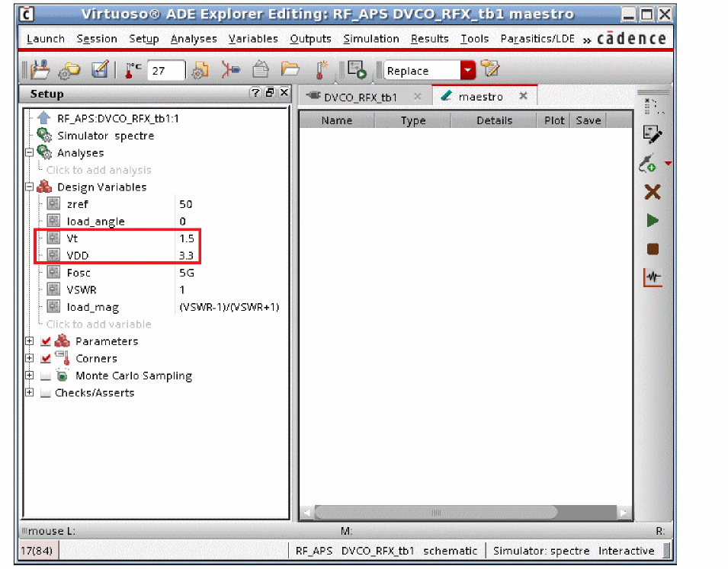Click the Simulator spectre gear icon
This screenshot has height=569, width=728.
coord(44,135)
